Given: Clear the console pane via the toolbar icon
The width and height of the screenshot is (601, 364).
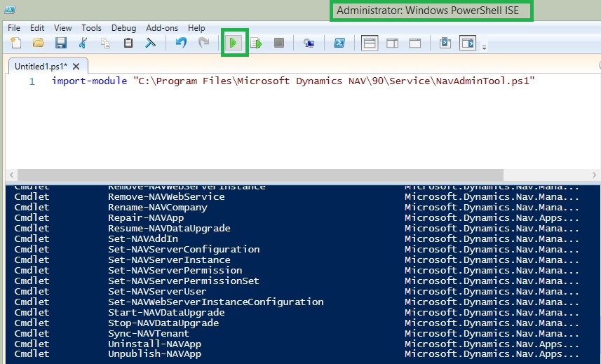Looking at the screenshot, I should 150,43.
